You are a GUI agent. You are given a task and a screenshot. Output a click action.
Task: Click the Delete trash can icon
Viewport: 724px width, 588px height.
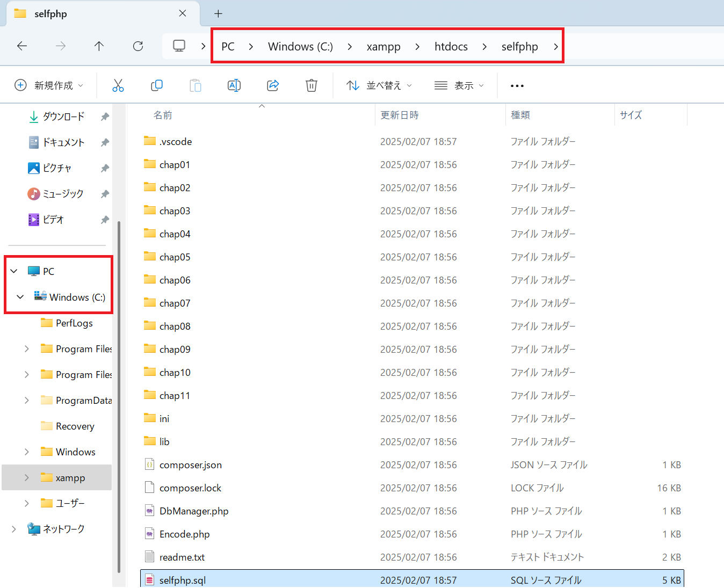(x=312, y=85)
